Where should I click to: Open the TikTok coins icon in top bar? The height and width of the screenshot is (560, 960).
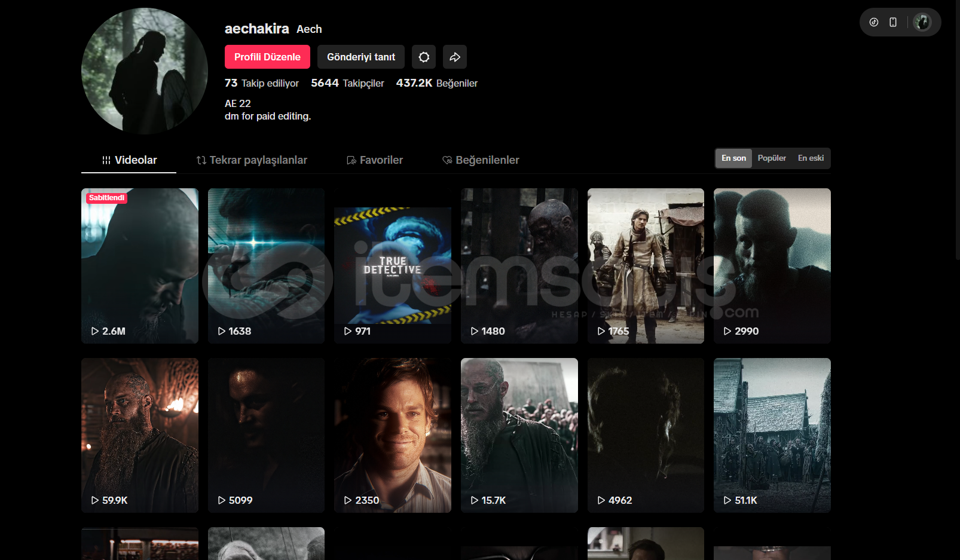tap(874, 22)
